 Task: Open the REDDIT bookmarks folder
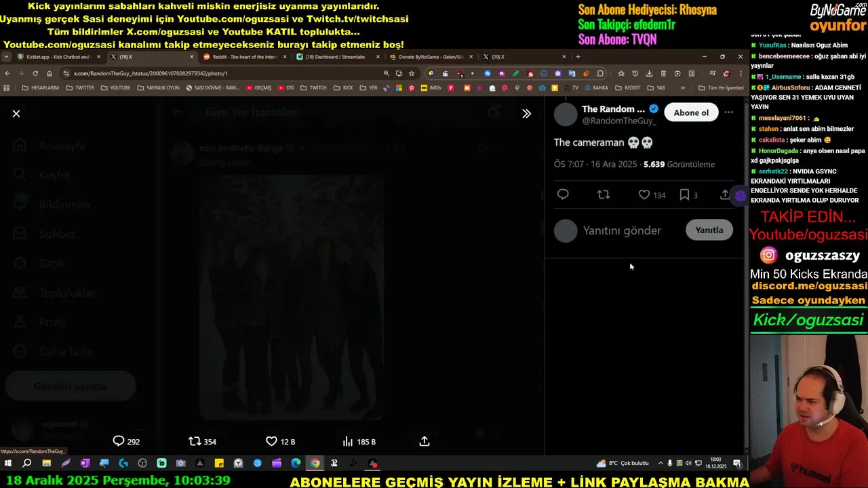628,87
